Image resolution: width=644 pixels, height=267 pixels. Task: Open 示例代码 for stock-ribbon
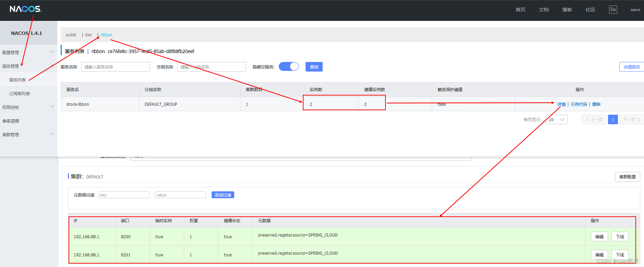(579, 104)
